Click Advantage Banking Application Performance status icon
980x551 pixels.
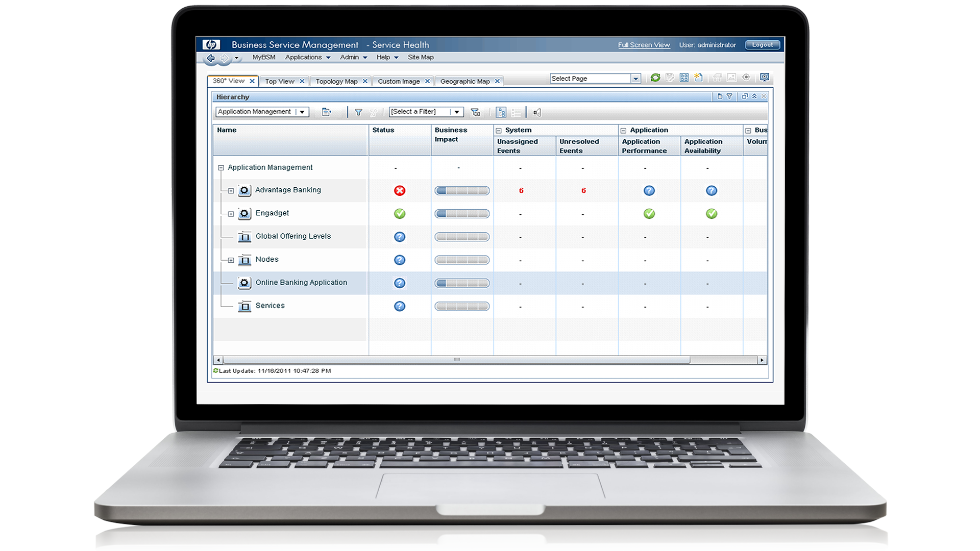pyautogui.click(x=649, y=191)
